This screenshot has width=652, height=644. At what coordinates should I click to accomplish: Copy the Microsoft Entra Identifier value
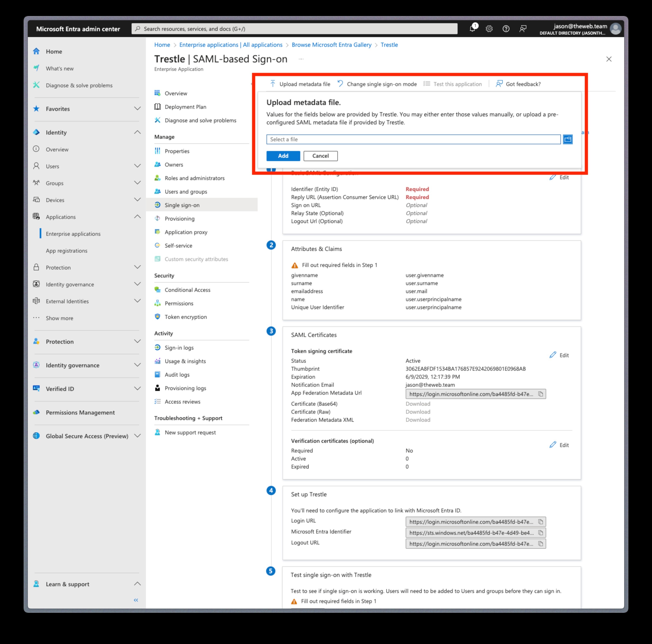coord(541,533)
